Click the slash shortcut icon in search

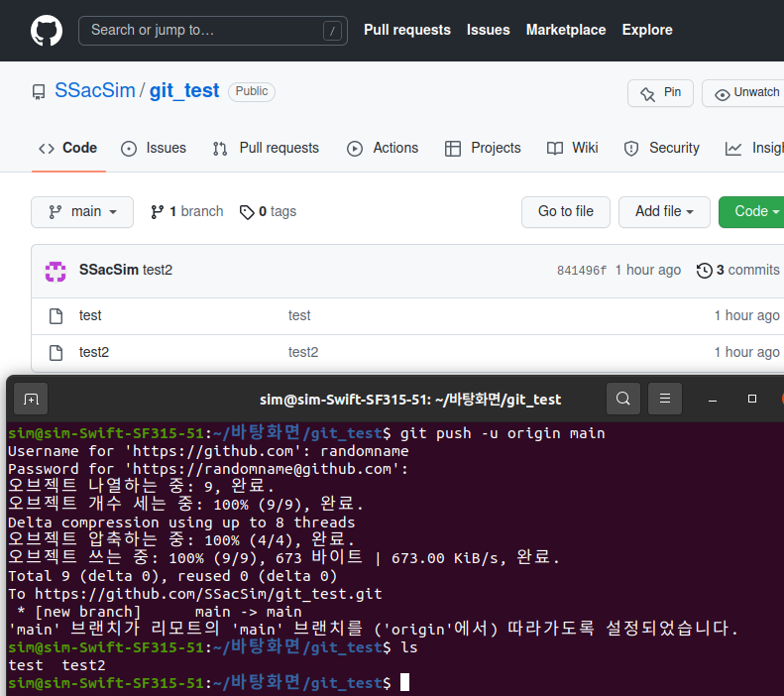point(332,31)
